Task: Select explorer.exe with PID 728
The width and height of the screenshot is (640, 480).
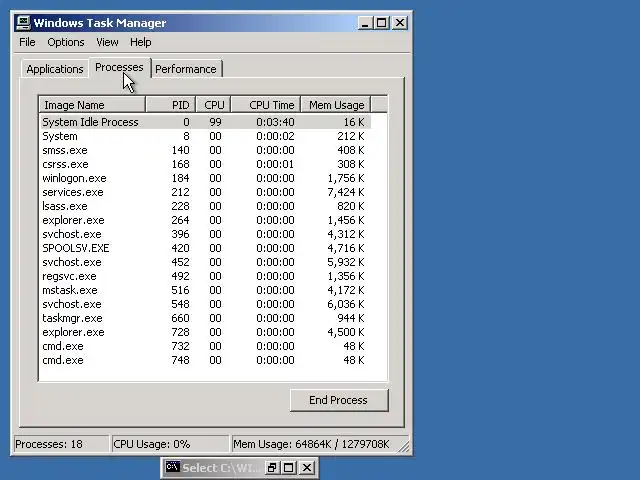Action: [206, 332]
